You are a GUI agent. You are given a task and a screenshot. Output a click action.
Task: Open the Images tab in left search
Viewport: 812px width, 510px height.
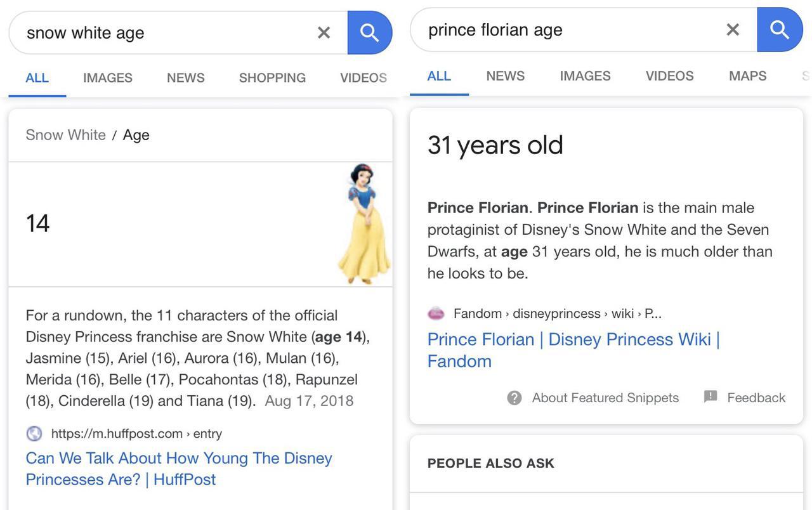108,77
